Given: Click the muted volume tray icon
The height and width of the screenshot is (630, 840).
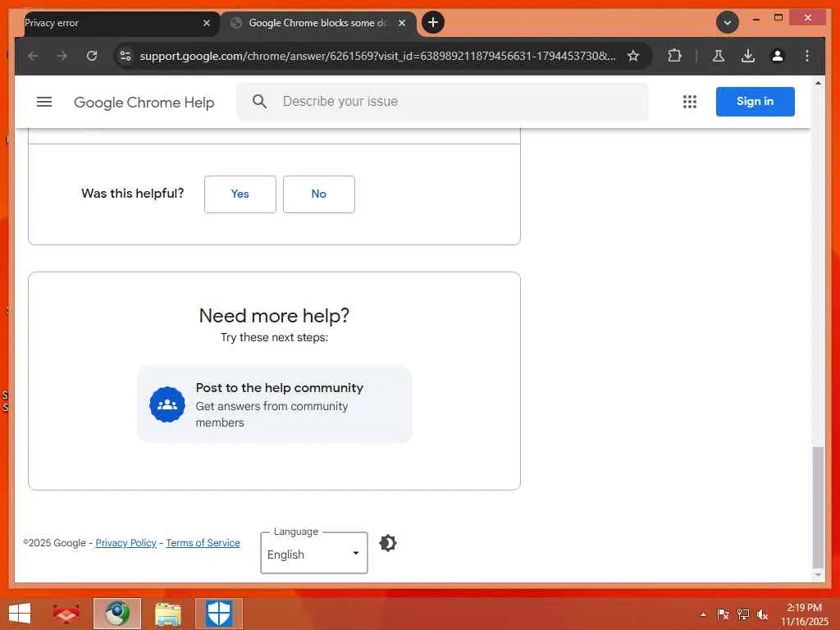Looking at the screenshot, I should click(762, 614).
